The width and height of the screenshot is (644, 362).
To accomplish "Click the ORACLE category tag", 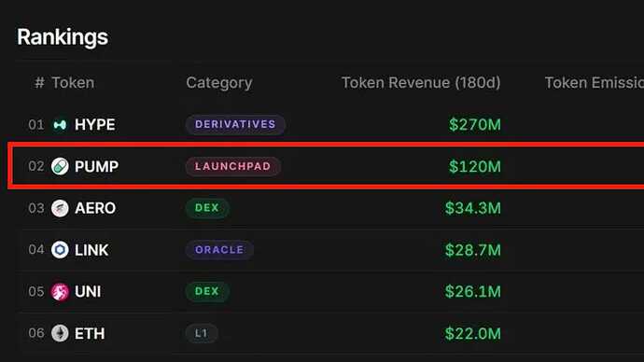I will pos(219,249).
